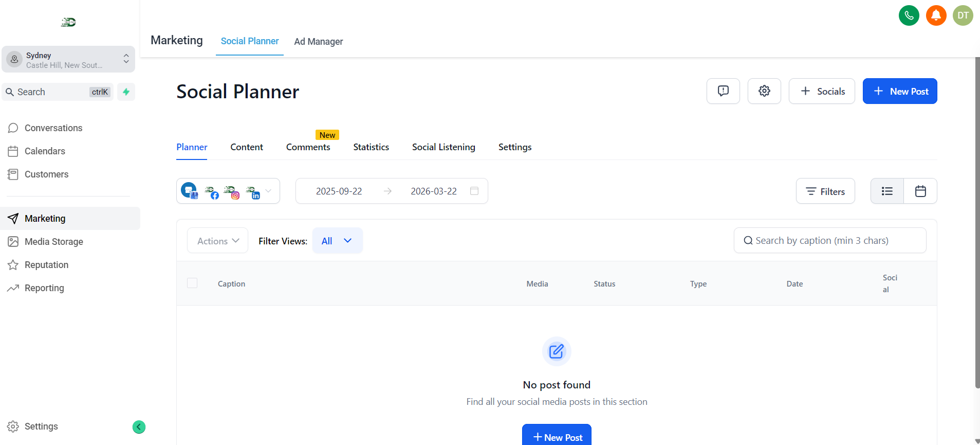The width and height of the screenshot is (980, 445).
Task: Switch to list view
Action: (x=886, y=191)
